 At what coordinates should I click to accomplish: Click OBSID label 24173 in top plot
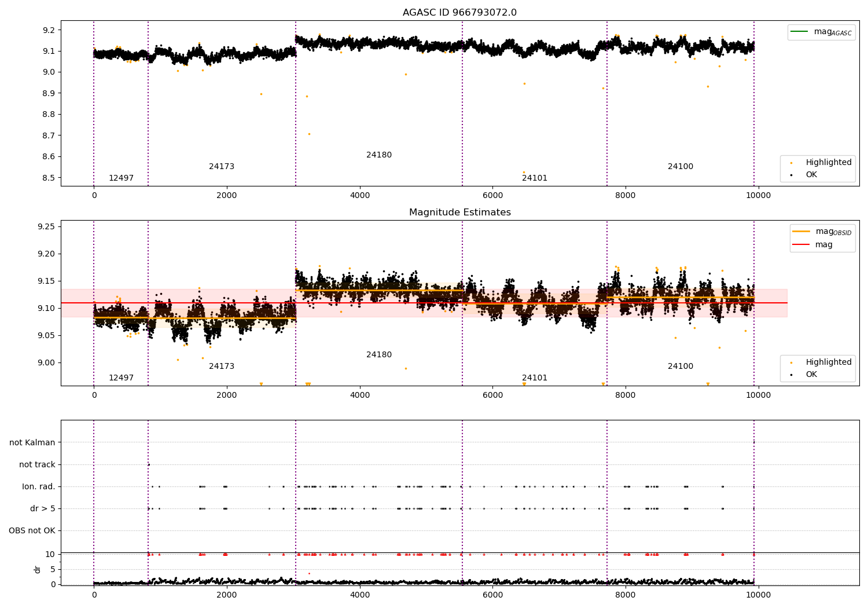222,166
